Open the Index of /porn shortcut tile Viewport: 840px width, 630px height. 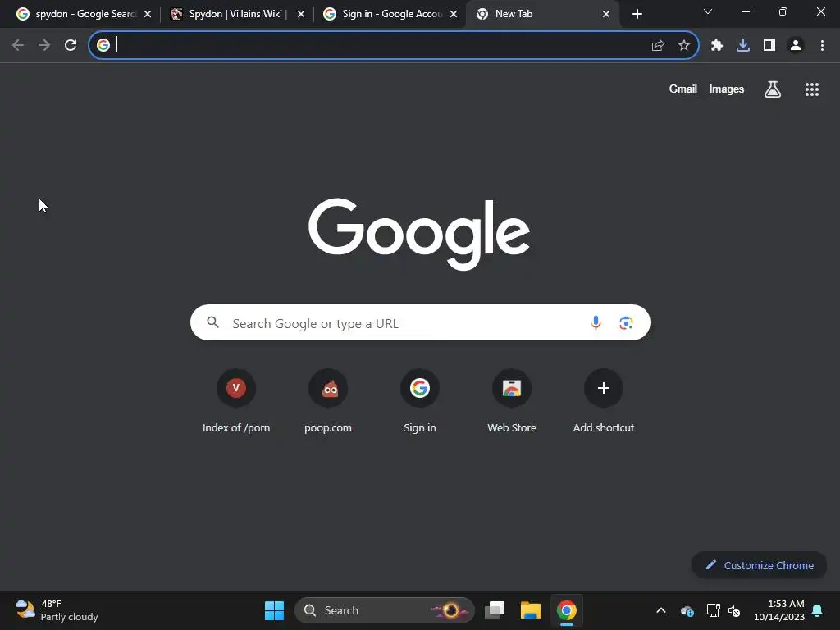pyautogui.click(x=236, y=400)
